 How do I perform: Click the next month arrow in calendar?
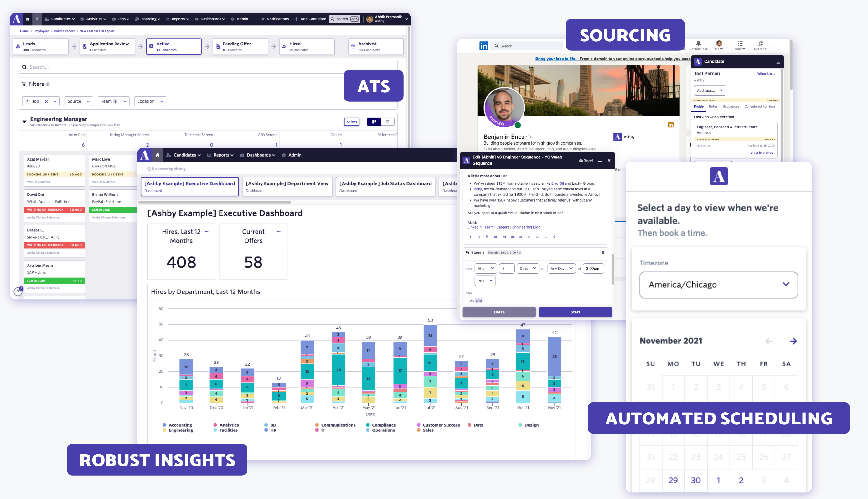coord(793,341)
